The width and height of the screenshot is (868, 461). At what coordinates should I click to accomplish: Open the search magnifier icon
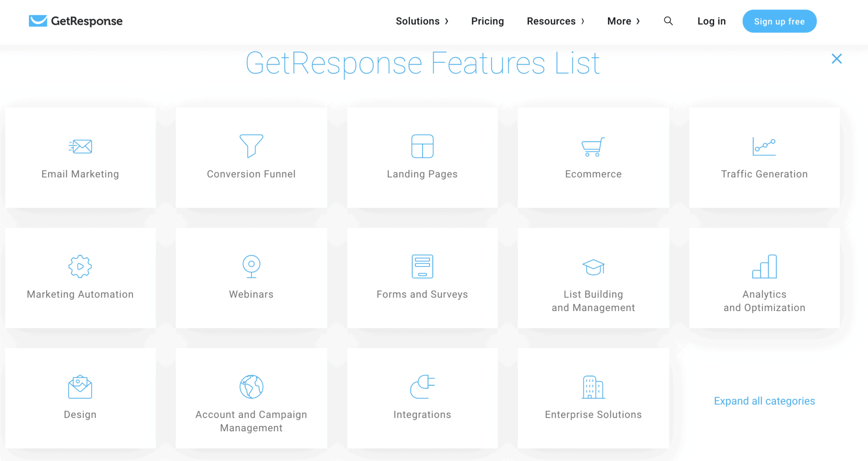coord(668,21)
